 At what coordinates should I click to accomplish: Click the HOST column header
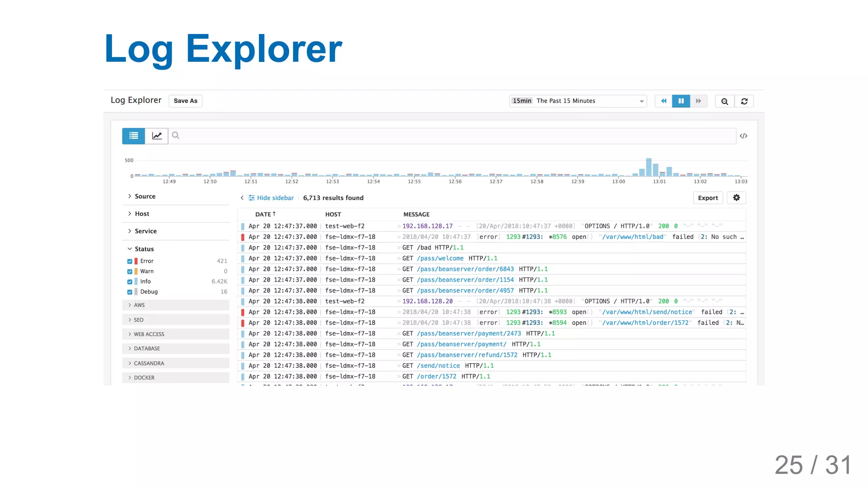(333, 214)
